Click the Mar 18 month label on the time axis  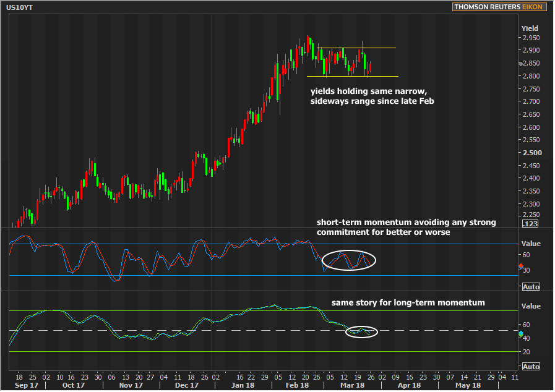353,385
